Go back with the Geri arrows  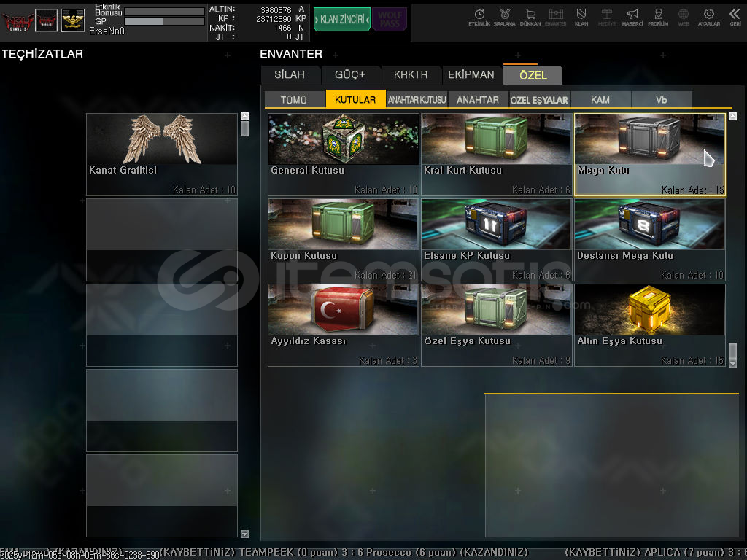coord(735,16)
